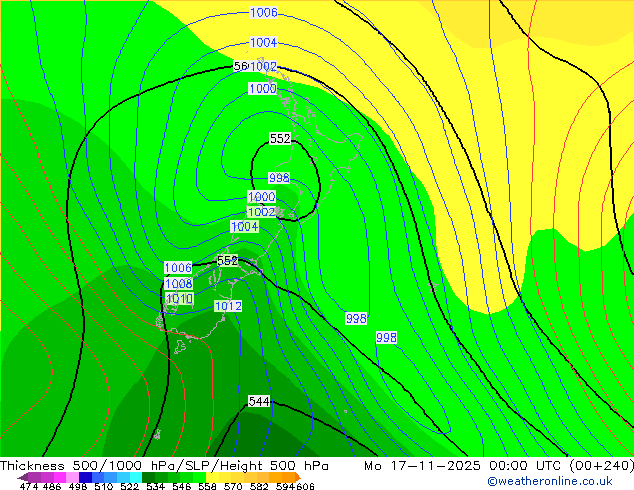Click the 998 label inside the low centre
The image size is (634, 490).
pyautogui.click(x=279, y=178)
